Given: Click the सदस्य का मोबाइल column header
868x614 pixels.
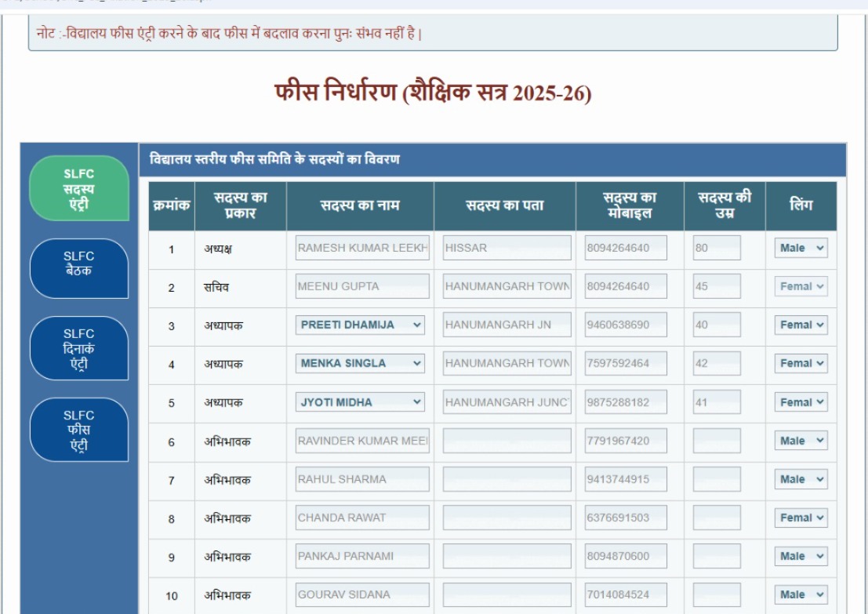Looking at the screenshot, I should tap(630, 206).
